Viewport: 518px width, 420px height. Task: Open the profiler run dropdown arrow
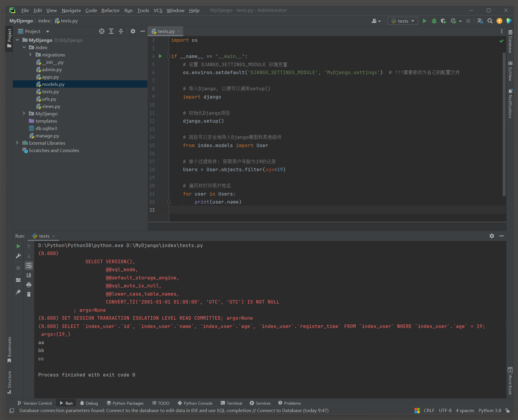460,21
